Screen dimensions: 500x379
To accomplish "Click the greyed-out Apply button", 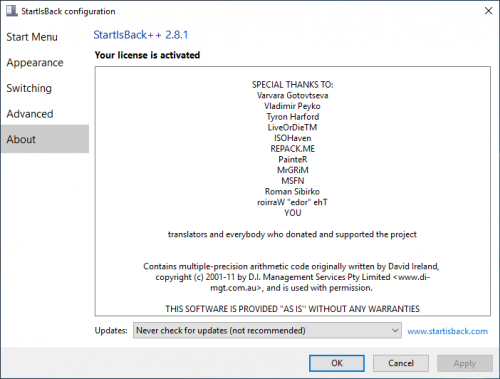I will 465,363.
